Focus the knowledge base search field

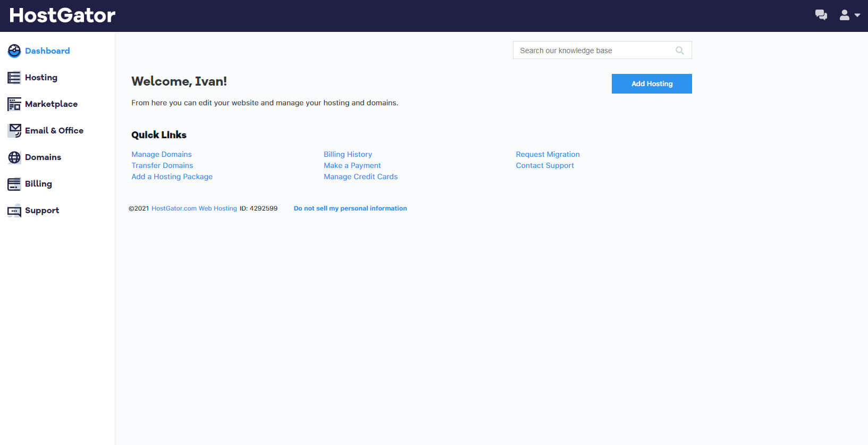pyautogui.click(x=602, y=51)
